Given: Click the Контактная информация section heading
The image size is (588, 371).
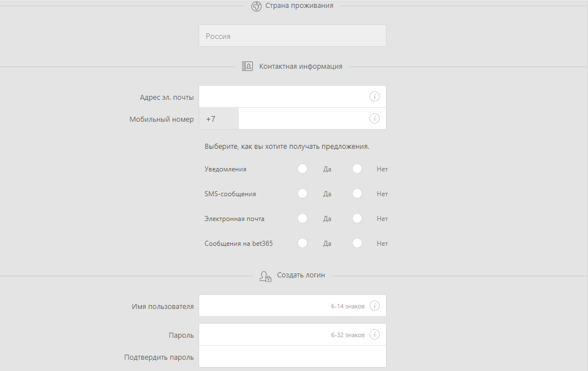Looking at the screenshot, I should pos(301,67).
